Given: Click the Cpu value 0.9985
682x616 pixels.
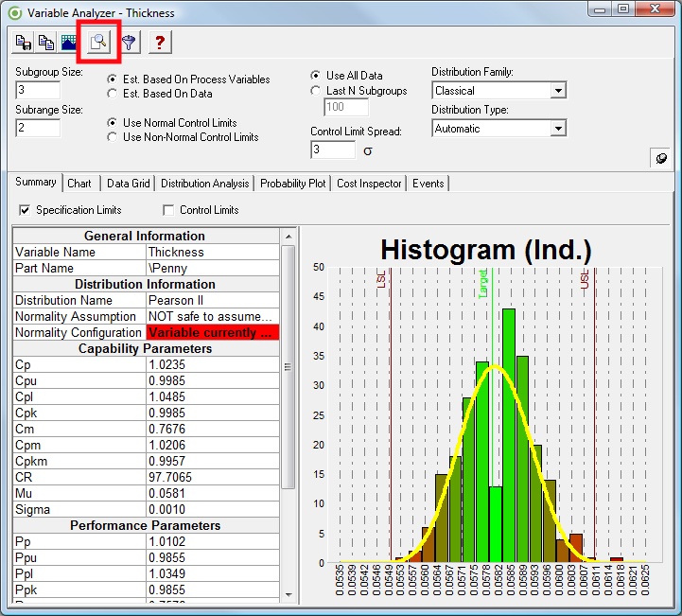Looking at the screenshot, I should click(213, 380).
